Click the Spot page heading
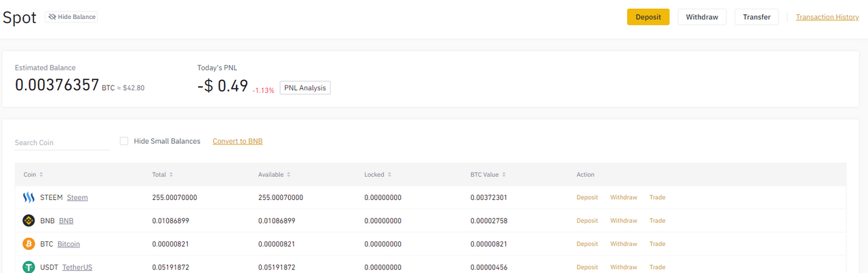Viewport: 868px width, 273px height. pyautogui.click(x=20, y=18)
